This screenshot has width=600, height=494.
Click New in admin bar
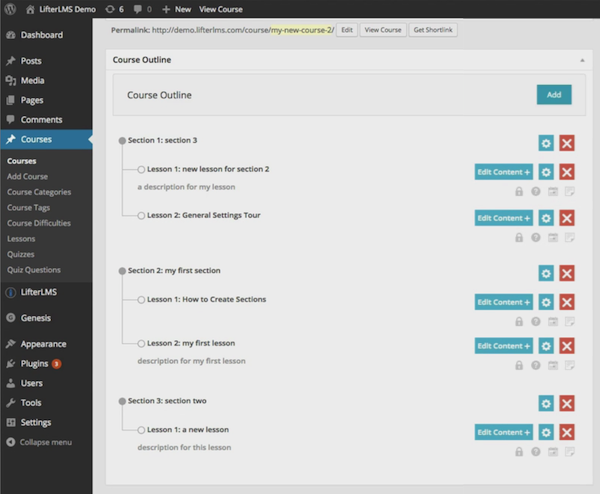[176, 9]
